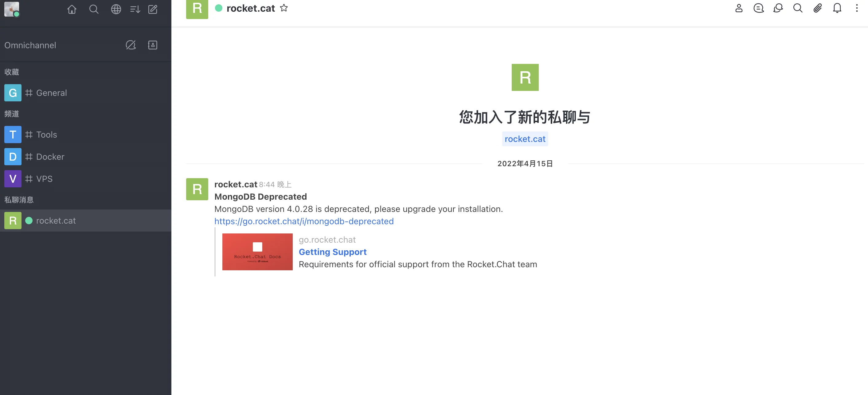Viewport: 868px width, 395px height.
Task: Open the General channel
Action: tap(51, 93)
